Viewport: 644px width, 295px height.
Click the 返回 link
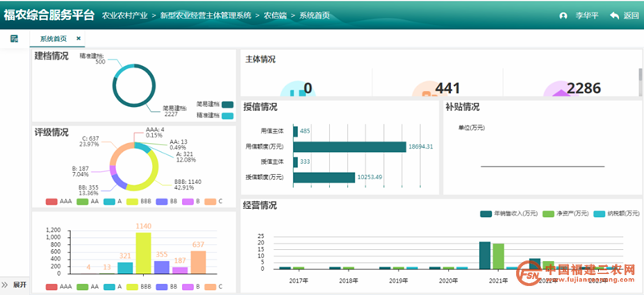[631, 15]
